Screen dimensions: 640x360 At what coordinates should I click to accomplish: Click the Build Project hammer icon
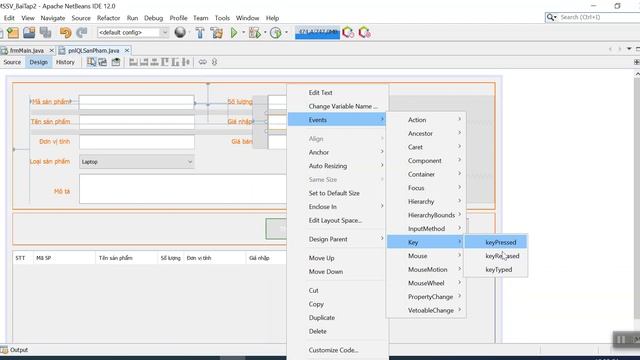click(200, 33)
